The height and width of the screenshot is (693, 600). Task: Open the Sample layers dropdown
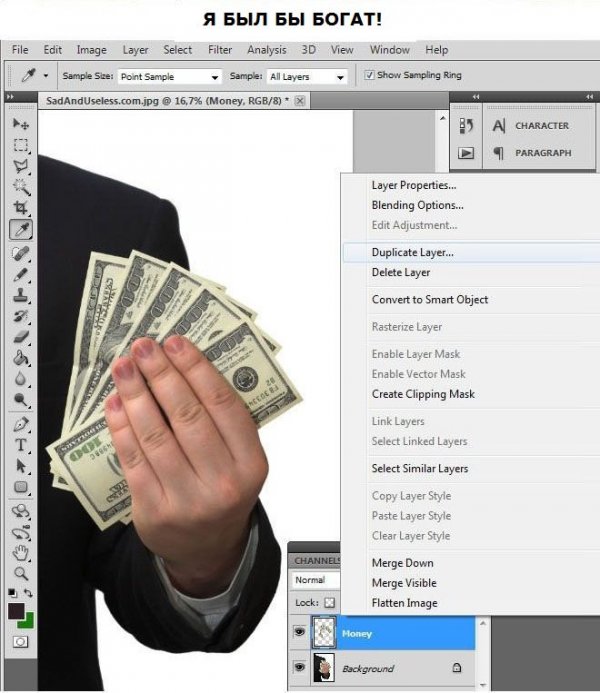point(307,76)
